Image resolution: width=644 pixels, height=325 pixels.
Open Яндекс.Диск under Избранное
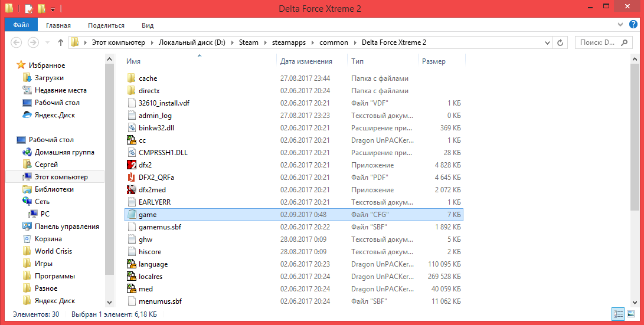click(55, 115)
